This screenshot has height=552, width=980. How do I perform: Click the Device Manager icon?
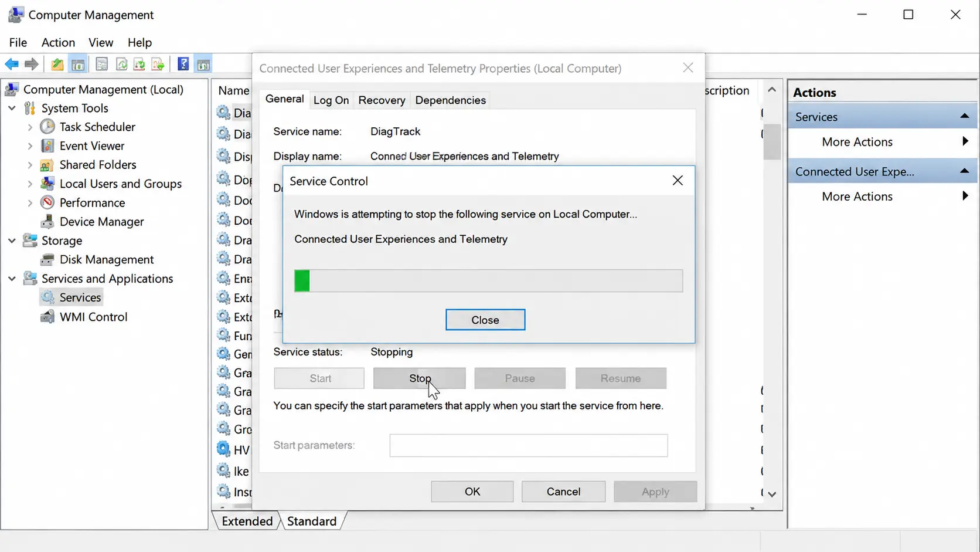click(x=47, y=222)
